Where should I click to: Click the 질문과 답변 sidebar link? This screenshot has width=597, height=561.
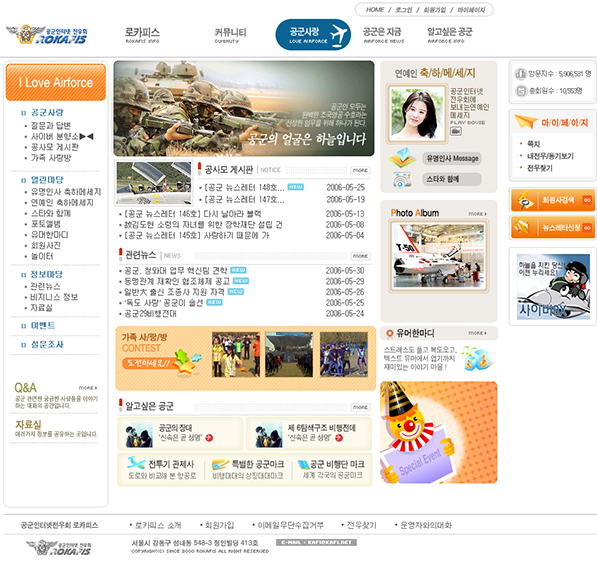(x=51, y=126)
